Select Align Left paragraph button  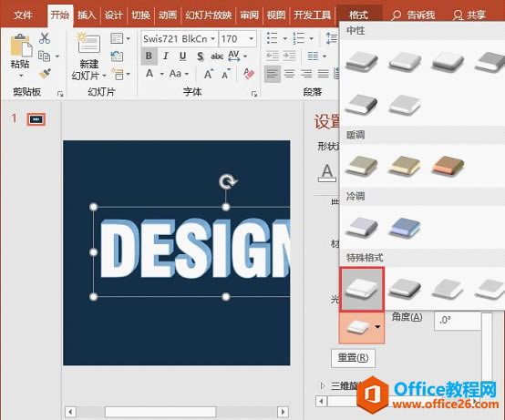[x=273, y=74]
